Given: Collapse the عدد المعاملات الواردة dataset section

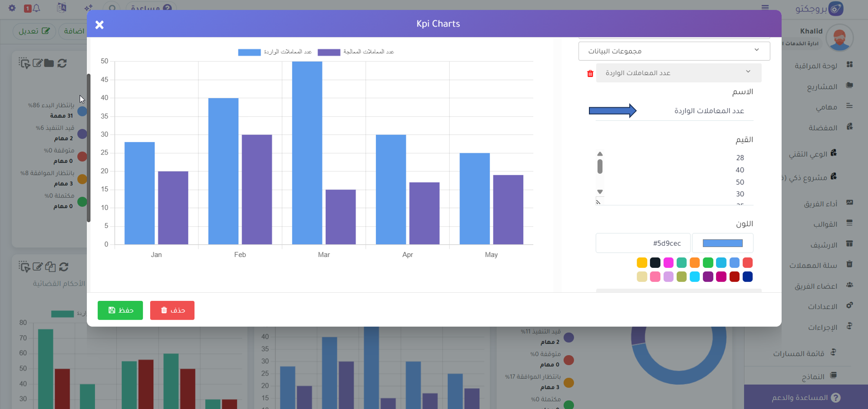Looking at the screenshot, I should (x=678, y=73).
